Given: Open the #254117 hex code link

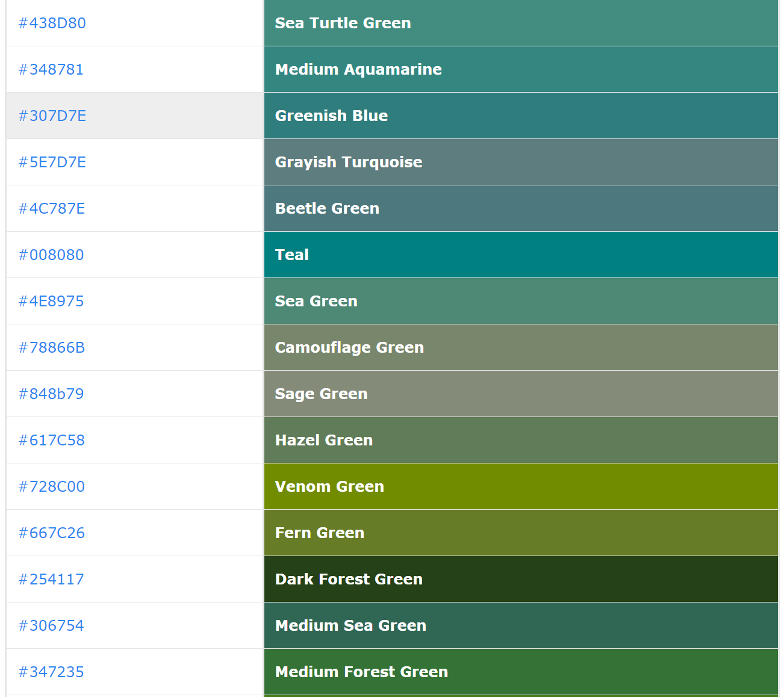Looking at the screenshot, I should point(51,579).
